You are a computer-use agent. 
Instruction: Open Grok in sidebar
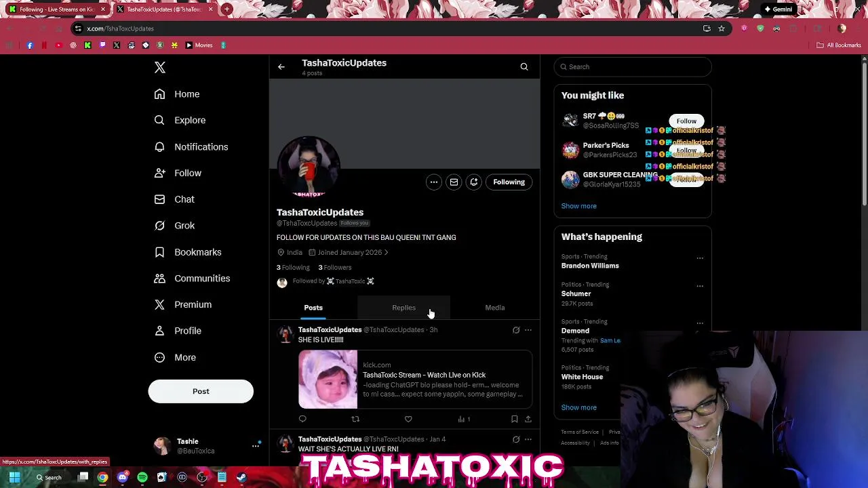click(x=174, y=226)
